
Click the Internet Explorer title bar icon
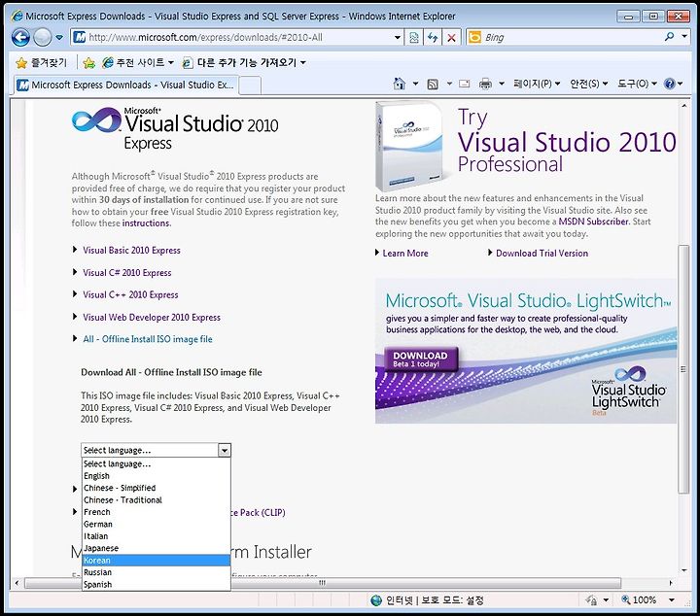tap(17, 17)
